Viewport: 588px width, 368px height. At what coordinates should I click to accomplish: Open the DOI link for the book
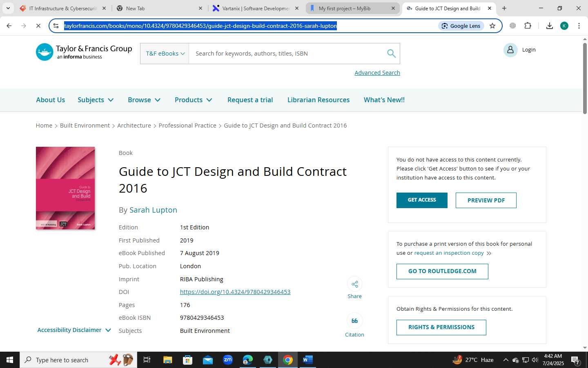tap(235, 292)
